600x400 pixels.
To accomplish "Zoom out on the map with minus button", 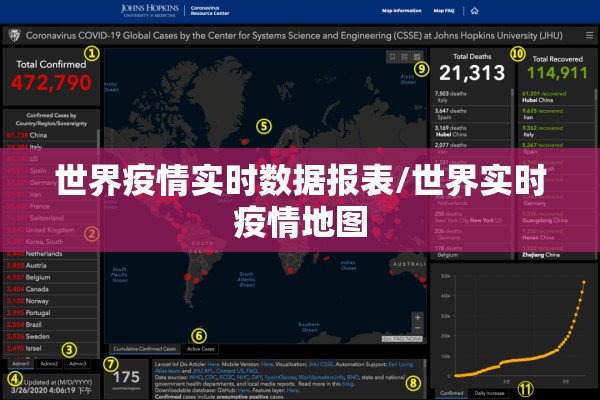I will point(417,328).
